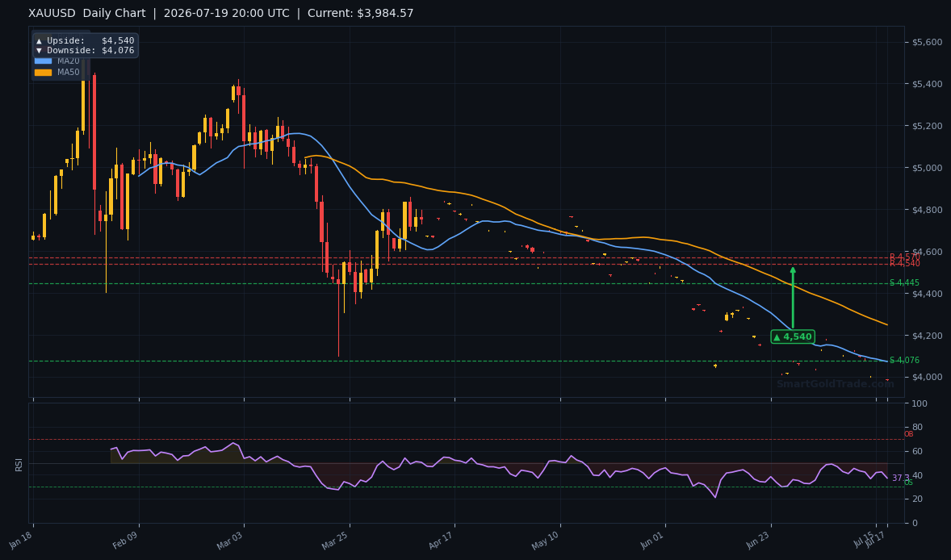This screenshot has width=951, height=560.
Task: Click the 'Jun 23' date axis label
Action: (x=758, y=539)
